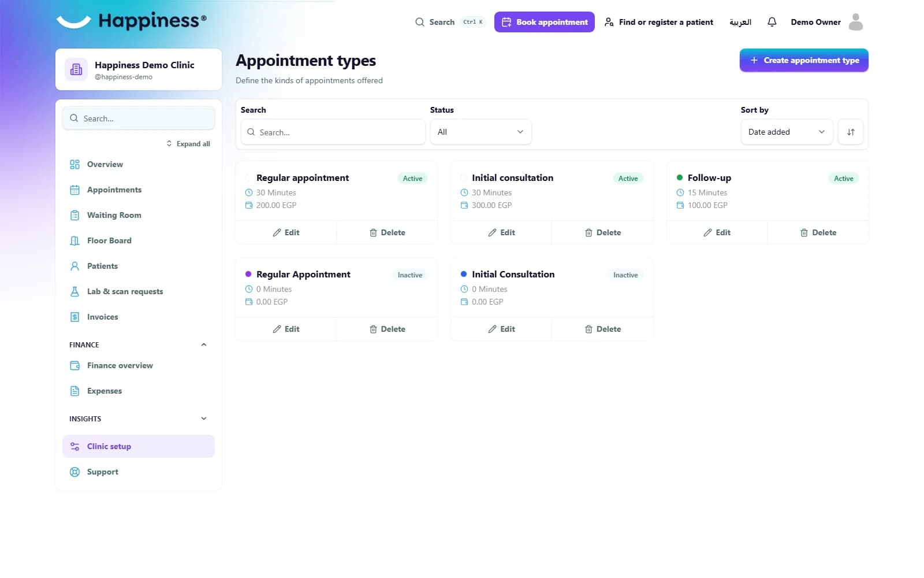
Task: Click the appointment types Search field
Action: click(x=333, y=132)
